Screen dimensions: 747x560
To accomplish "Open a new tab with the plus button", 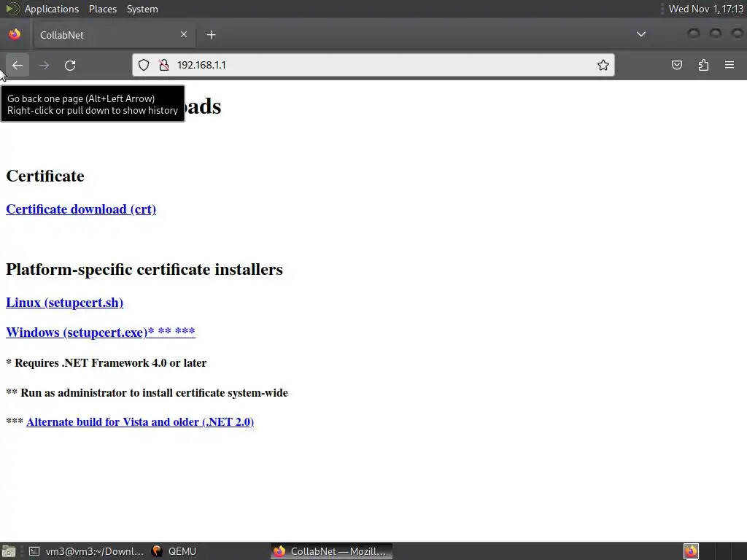I will 211,35.
